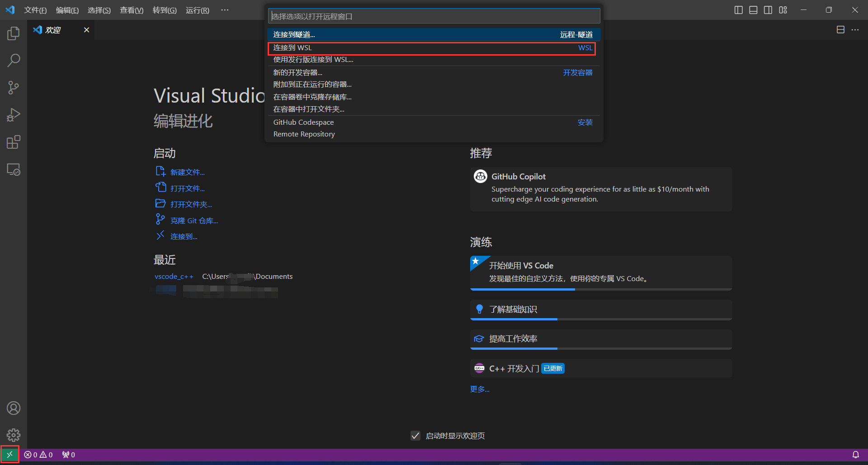
Task: Open the Manage gear icon
Action: coord(14,435)
